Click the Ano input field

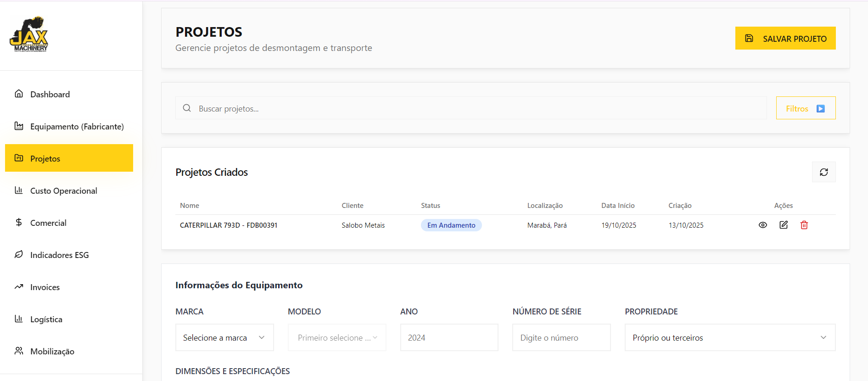(x=449, y=337)
